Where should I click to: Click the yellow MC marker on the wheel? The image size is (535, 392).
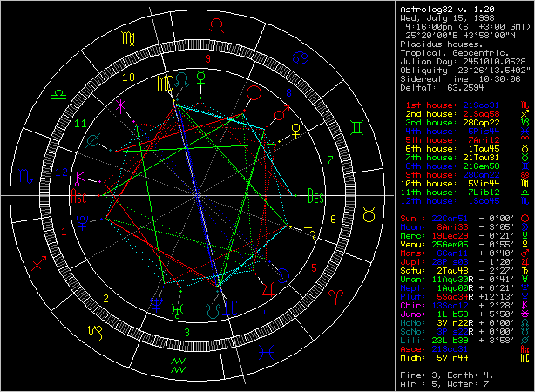click(x=164, y=84)
